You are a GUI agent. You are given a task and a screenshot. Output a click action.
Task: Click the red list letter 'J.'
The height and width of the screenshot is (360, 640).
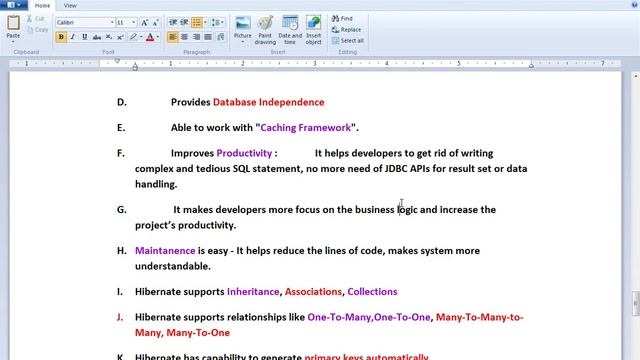click(x=120, y=317)
